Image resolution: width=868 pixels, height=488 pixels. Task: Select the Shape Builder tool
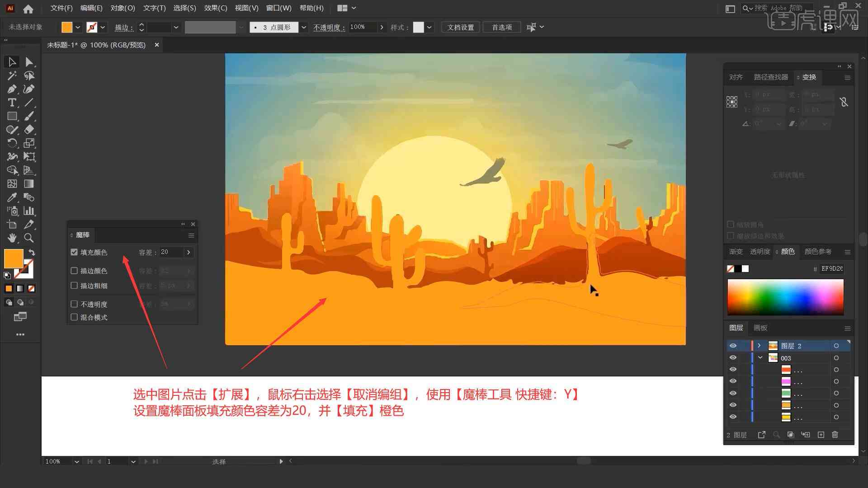(x=11, y=170)
